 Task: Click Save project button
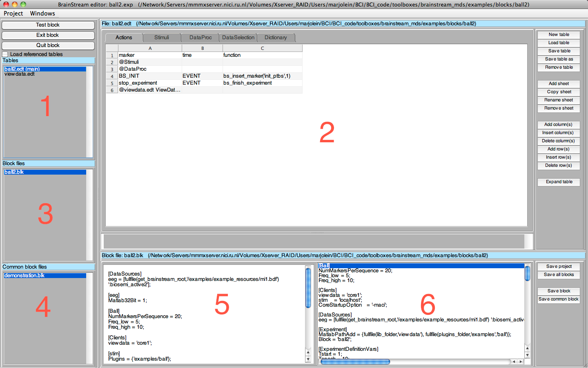pyautogui.click(x=559, y=267)
